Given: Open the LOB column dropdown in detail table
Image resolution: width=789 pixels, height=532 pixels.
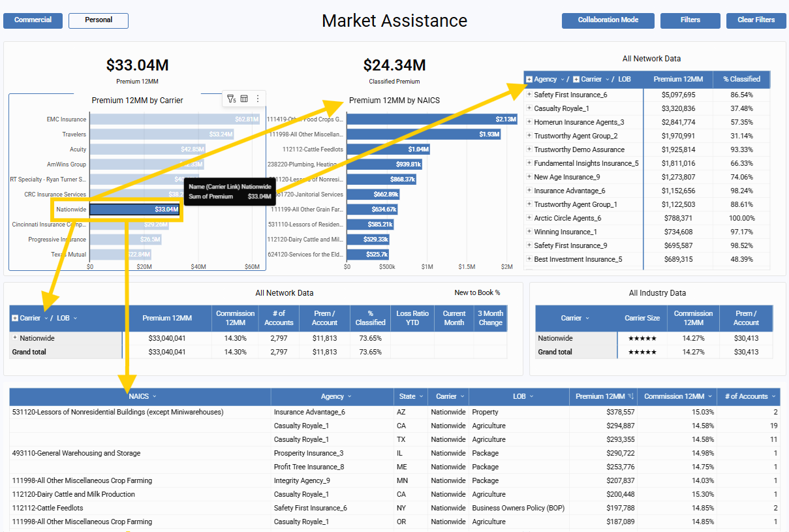Looking at the screenshot, I should (x=532, y=396).
